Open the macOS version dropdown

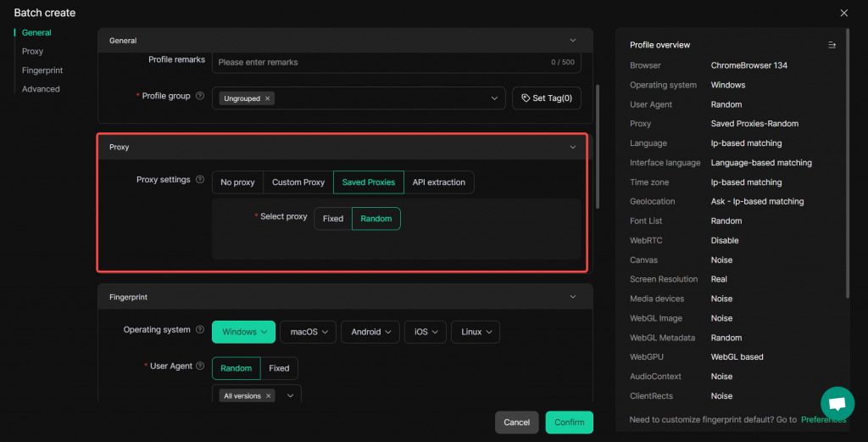coord(309,332)
